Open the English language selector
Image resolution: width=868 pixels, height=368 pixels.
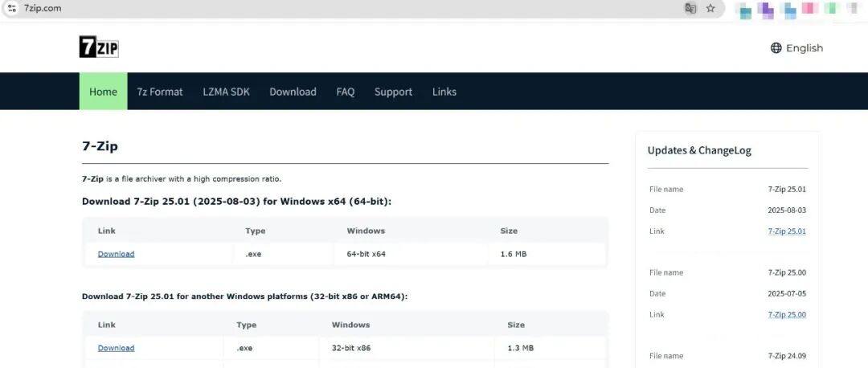[x=796, y=48]
